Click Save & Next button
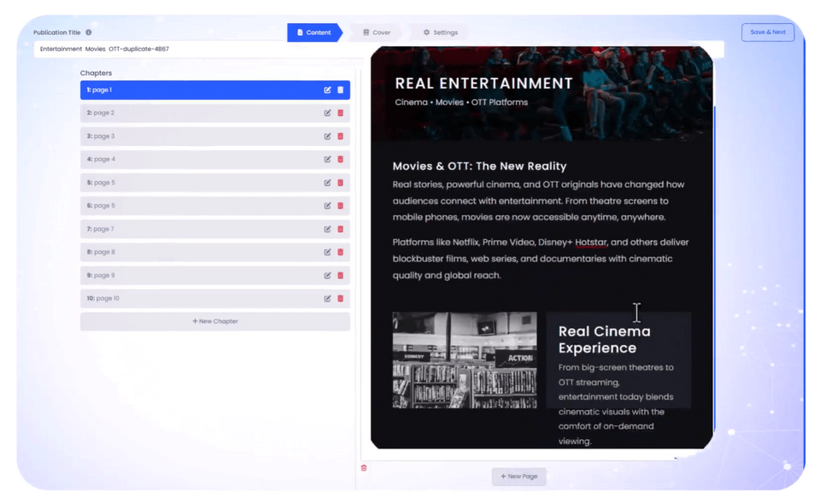 coord(767,32)
